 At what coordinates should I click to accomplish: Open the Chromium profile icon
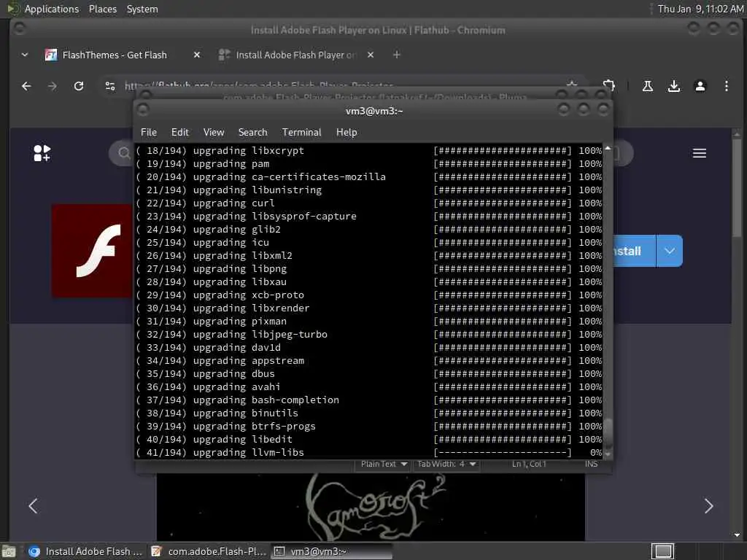point(700,86)
